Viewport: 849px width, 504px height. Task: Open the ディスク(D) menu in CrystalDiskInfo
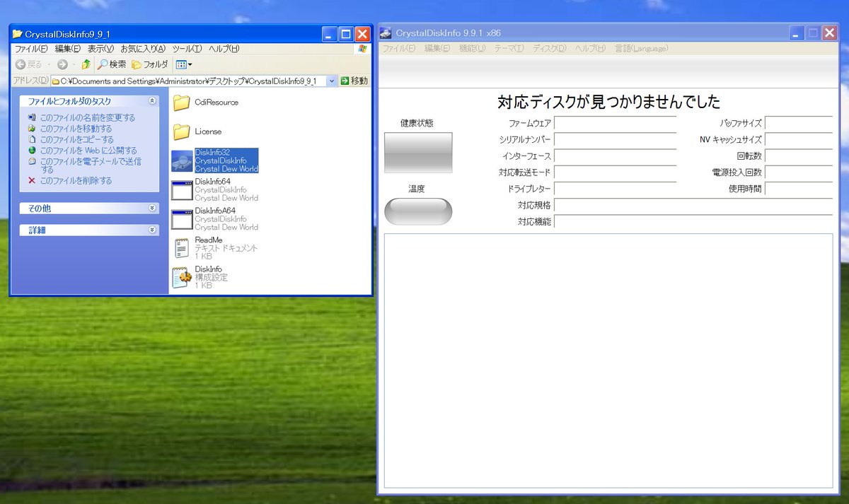[x=550, y=49]
